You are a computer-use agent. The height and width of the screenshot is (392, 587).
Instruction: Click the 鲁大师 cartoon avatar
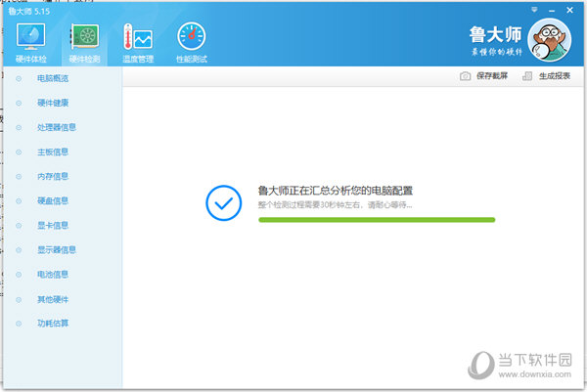point(549,40)
